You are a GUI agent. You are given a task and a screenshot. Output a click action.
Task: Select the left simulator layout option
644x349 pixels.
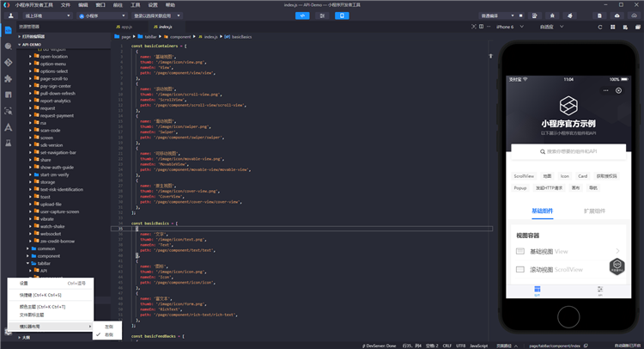pyautogui.click(x=108, y=327)
